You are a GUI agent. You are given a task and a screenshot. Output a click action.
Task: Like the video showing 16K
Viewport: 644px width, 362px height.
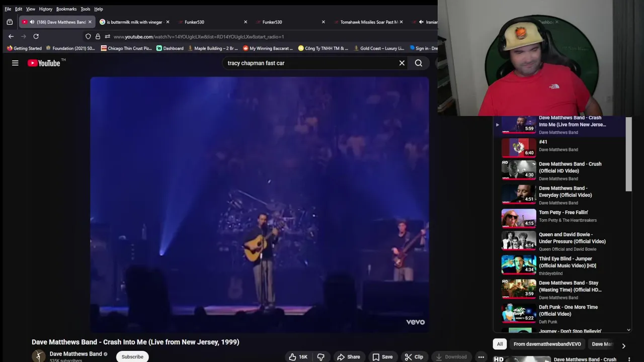[298, 357]
